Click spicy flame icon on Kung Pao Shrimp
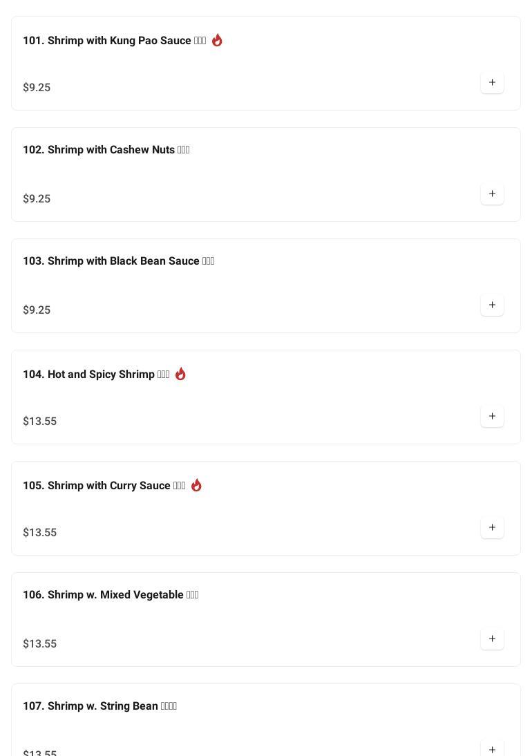The width and height of the screenshot is (532, 756). pyautogui.click(x=217, y=40)
